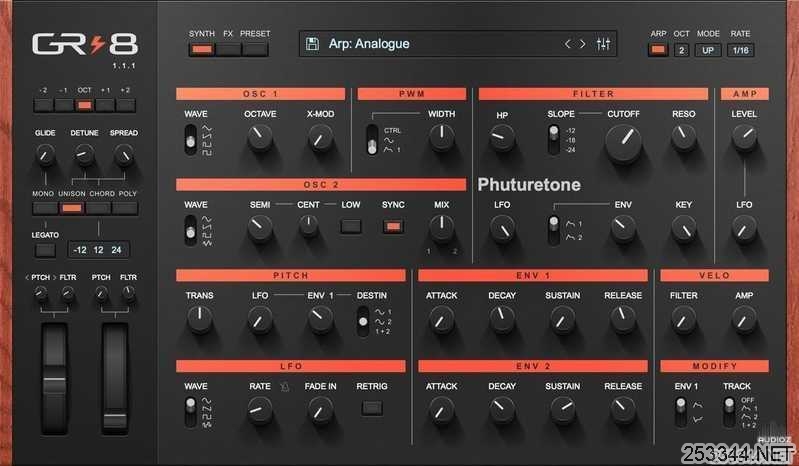The width and height of the screenshot is (799, 466).
Task: Click the LFO tempo sync metronome icon
Action: [x=285, y=387]
